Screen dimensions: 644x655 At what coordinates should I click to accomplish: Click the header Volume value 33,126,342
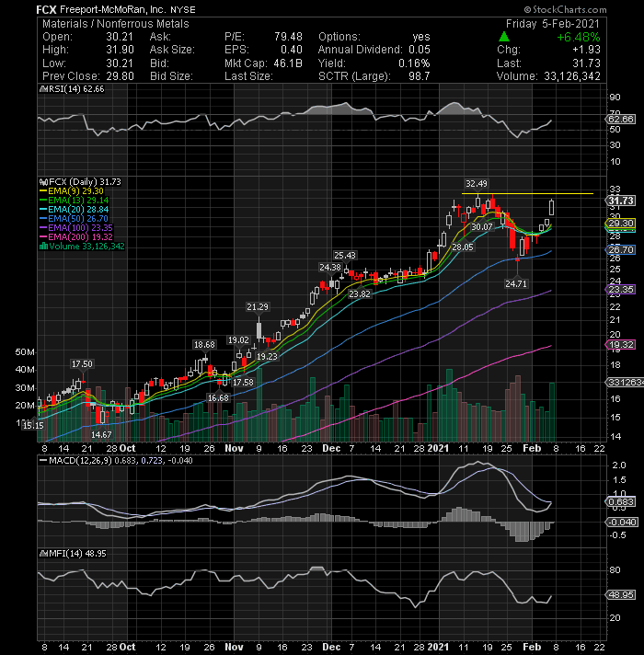tap(571, 76)
